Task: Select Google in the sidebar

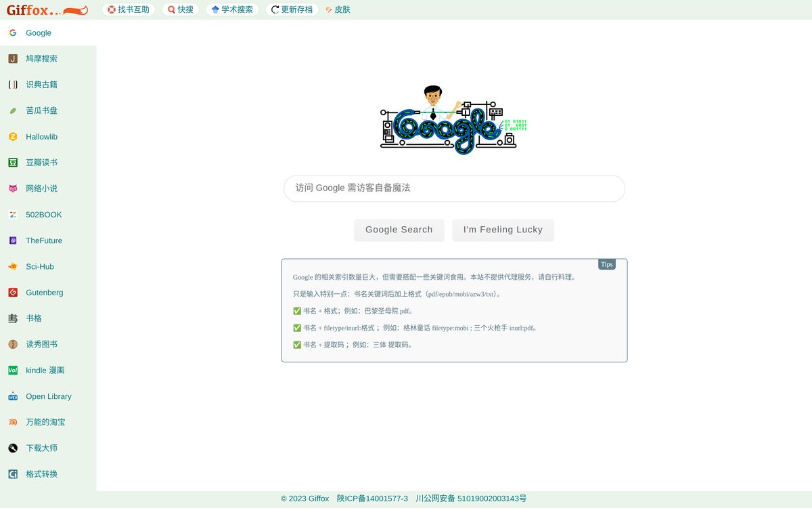Action: (x=48, y=33)
